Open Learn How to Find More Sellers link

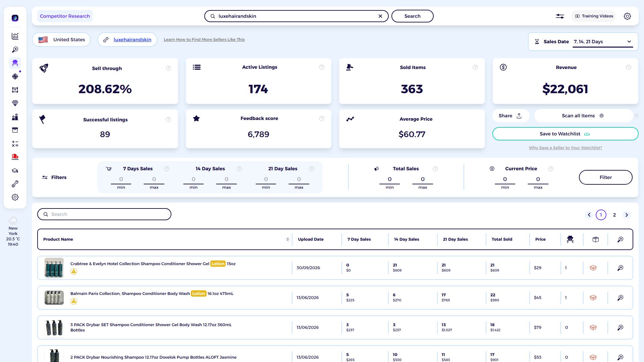[204, 40]
